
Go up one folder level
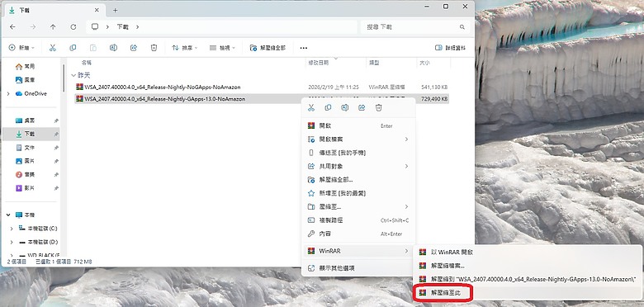point(53,27)
